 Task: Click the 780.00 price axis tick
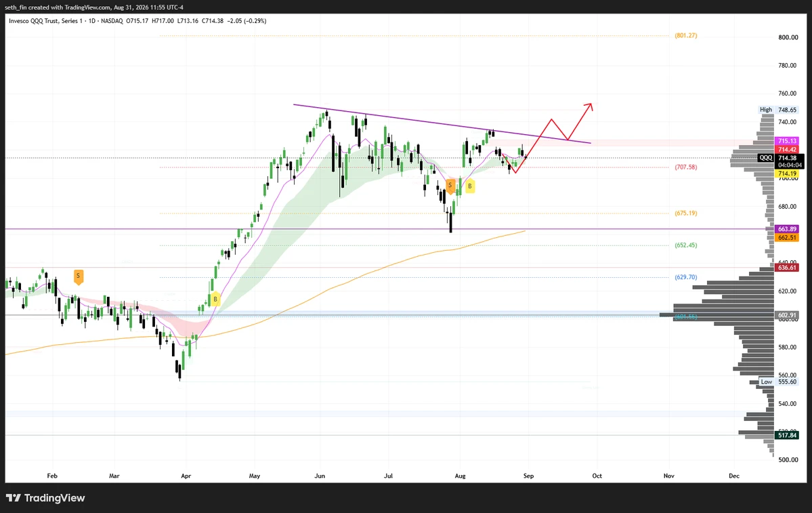point(788,65)
